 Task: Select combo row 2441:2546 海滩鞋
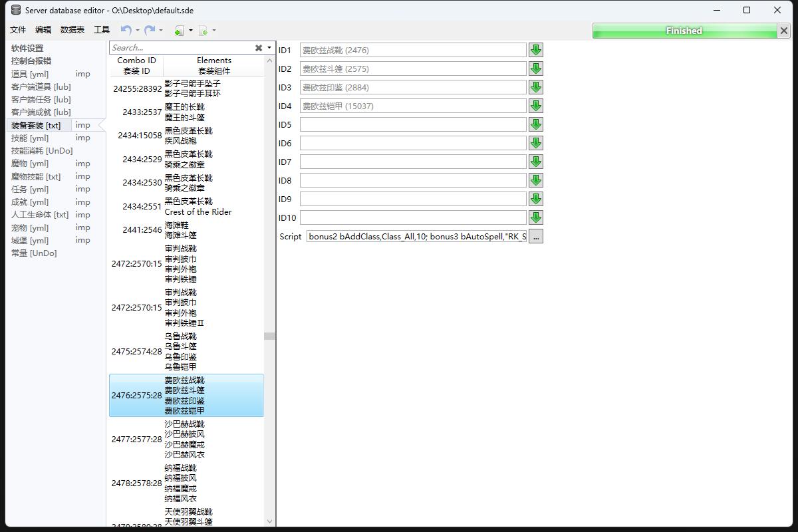click(186, 230)
